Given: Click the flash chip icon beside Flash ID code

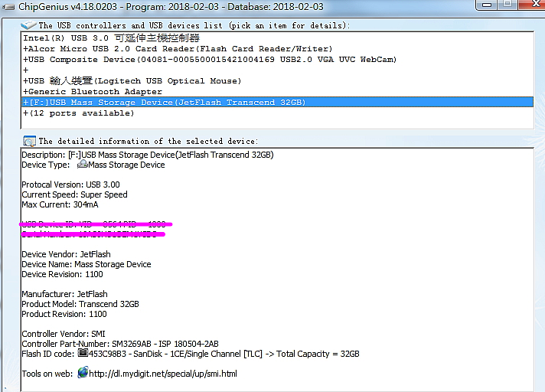Looking at the screenshot, I should pyautogui.click(x=83, y=353).
